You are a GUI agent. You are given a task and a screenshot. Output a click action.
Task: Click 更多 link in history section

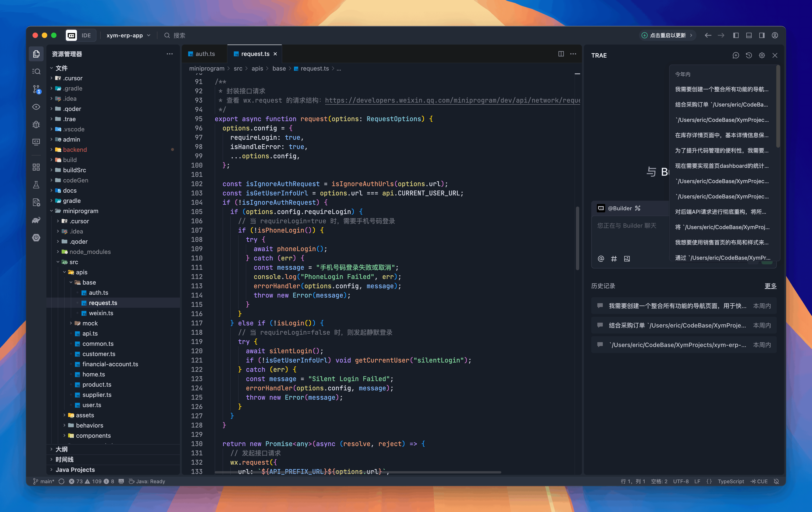pyautogui.click(x=770, y=286)
